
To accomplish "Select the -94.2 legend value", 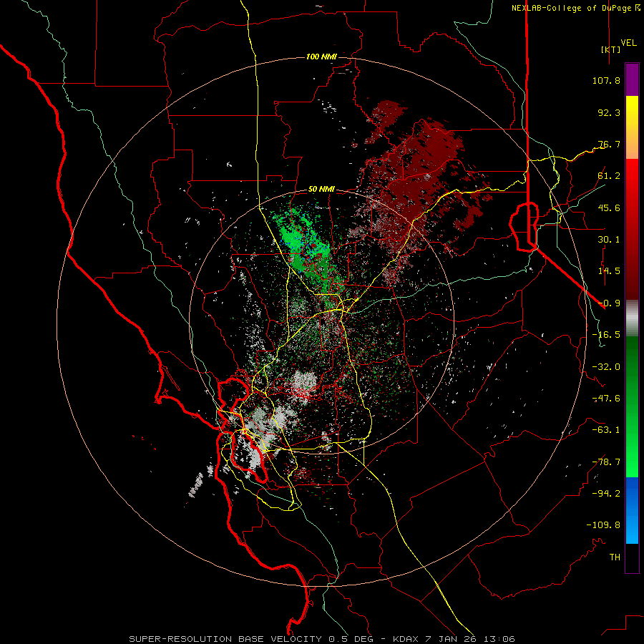I will (x=606, y=494).
